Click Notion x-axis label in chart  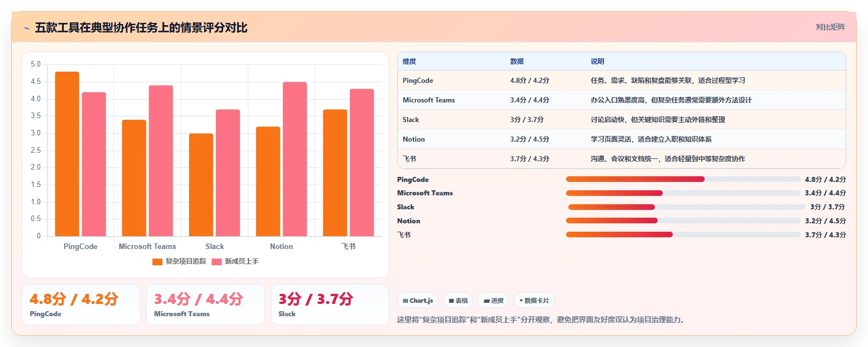(x=281, y=246)
